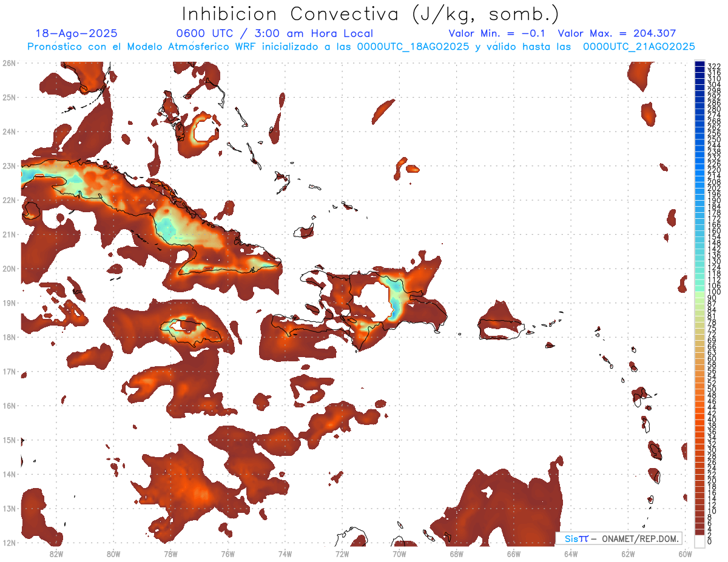Click the title 'Inhibicion Convectiva (J/kg, somb.)'
Viewport: 728px width, 562px height.
point(371,14)
